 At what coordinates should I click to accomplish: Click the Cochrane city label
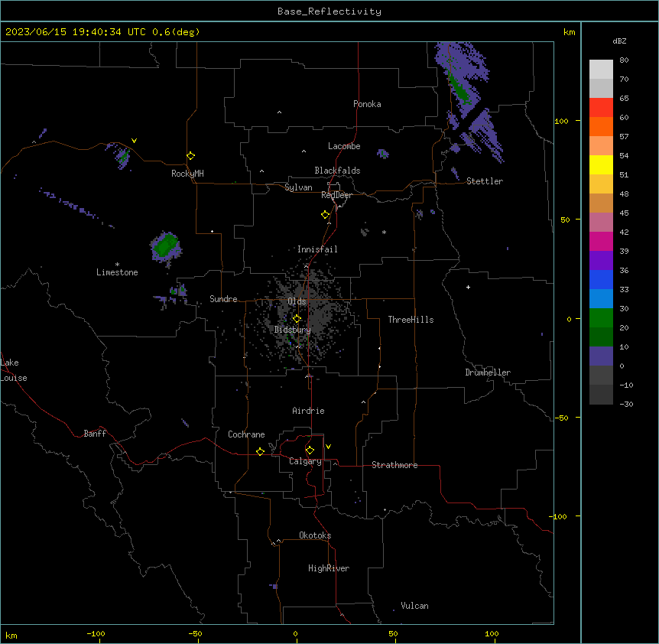246,434
